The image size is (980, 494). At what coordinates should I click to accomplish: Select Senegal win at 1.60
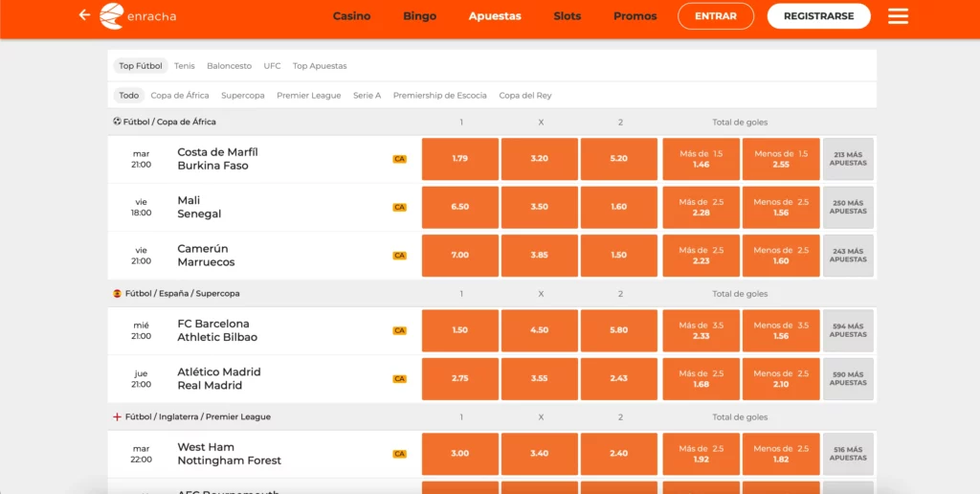pos(619,207)
